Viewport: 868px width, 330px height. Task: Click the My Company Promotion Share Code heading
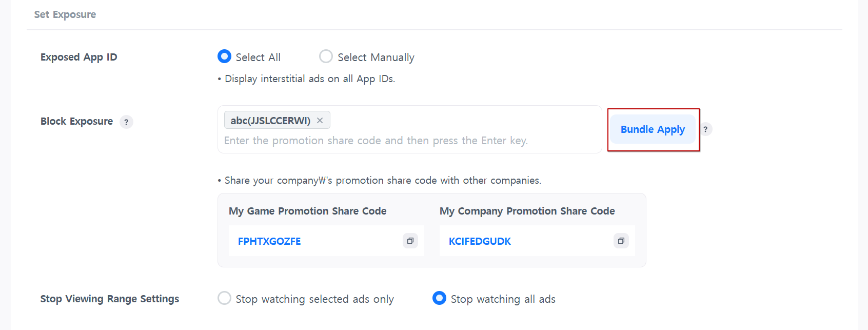(x=527, y=211)
